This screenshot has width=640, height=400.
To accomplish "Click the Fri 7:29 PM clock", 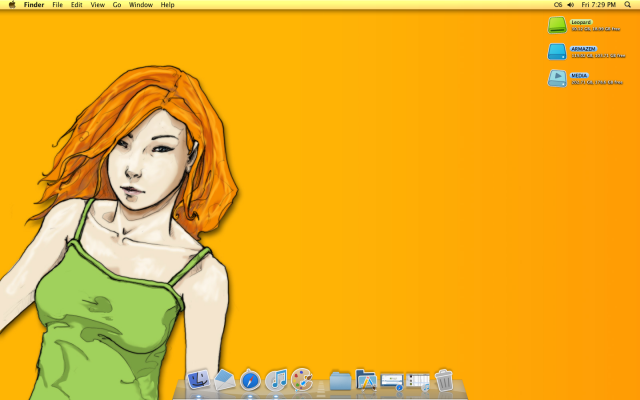I will [x=598, y=5].
